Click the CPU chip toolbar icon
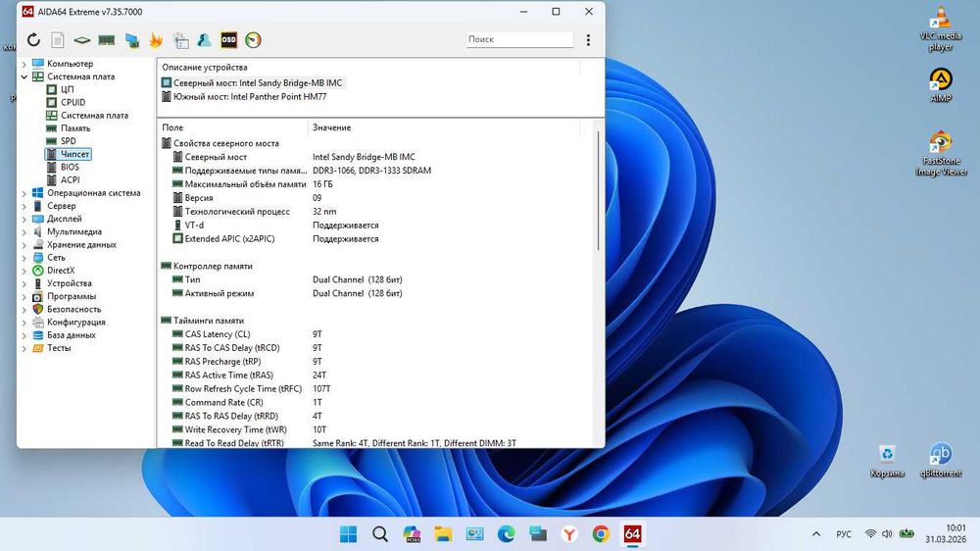This screenshot has height=551, width=980. 82,40
